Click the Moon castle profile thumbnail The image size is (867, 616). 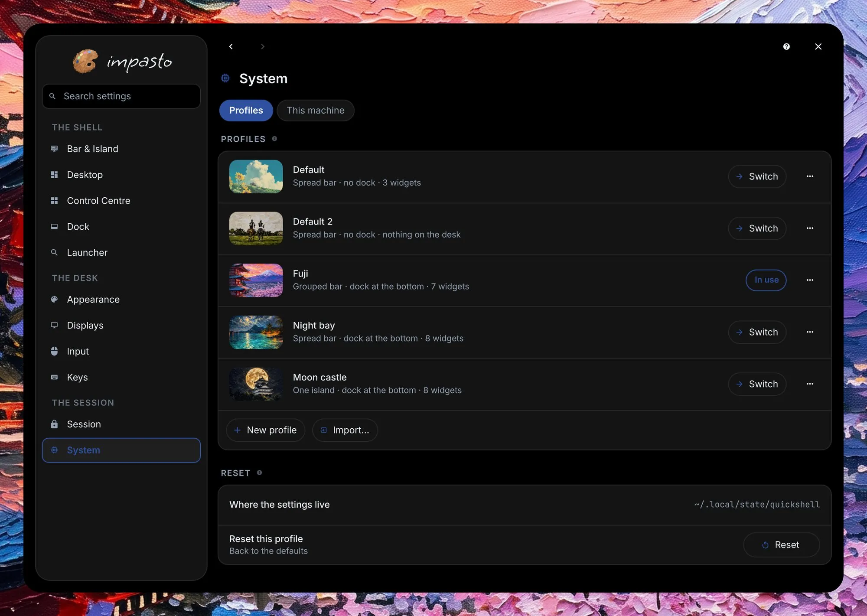[x=256, y=384]
